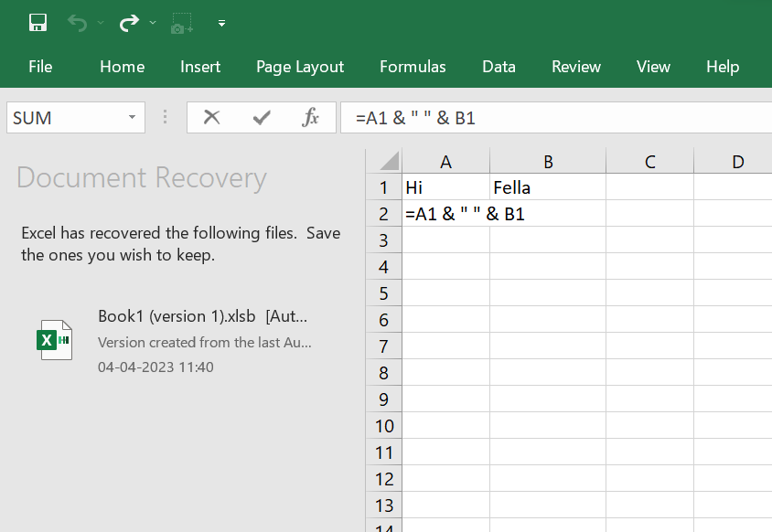Select column C header
This screenshot has height=532, width=772.
[650, 161]
